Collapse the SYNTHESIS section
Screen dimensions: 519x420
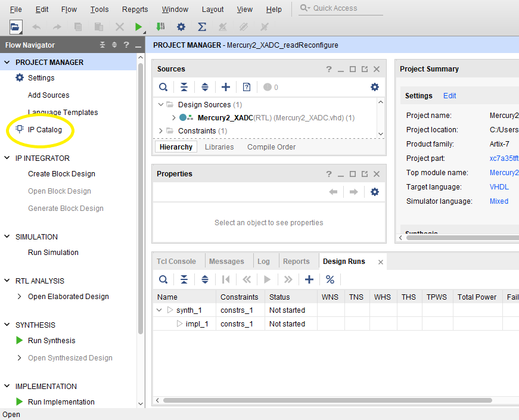click(7, 325)
